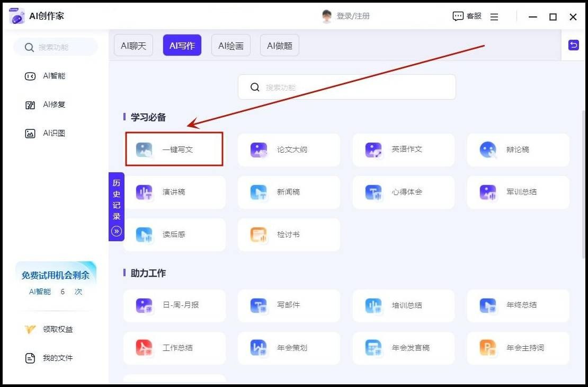Select the AI写作 tab
The width and height of the screenshot is (588, 387).
pos(182,46)
